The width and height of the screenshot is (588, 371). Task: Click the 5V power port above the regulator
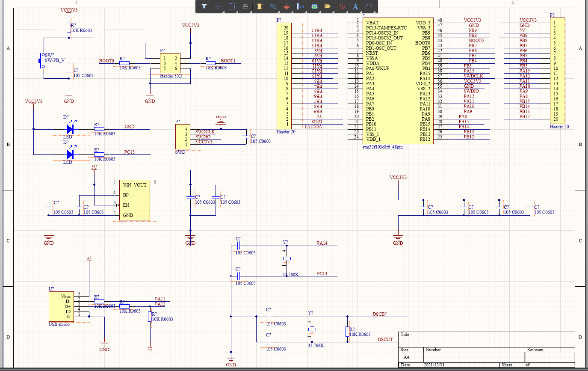click(x=94, y=168)
